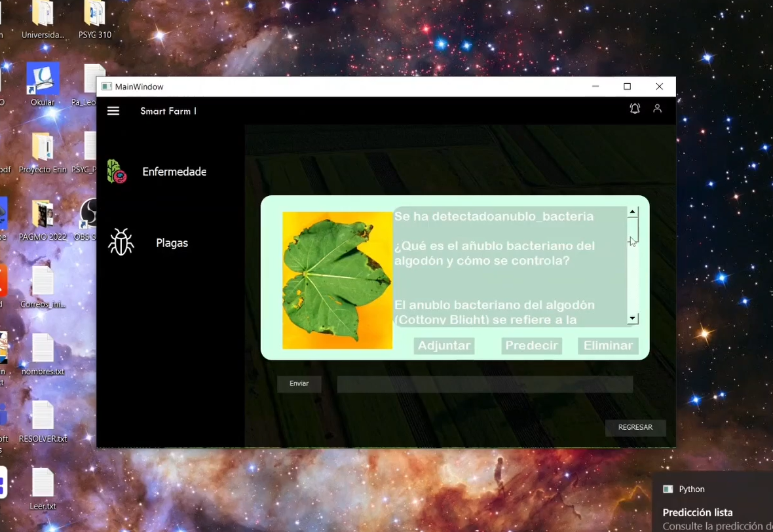Select Enfermedade menu entry
This screenshot has height=532, width=773.
pyautogui.click(x=174, y=172)
